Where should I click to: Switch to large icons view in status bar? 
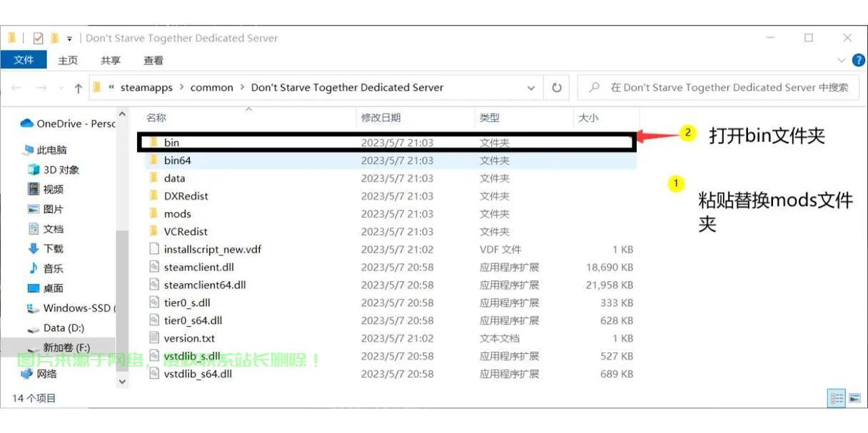coord(854,398)
